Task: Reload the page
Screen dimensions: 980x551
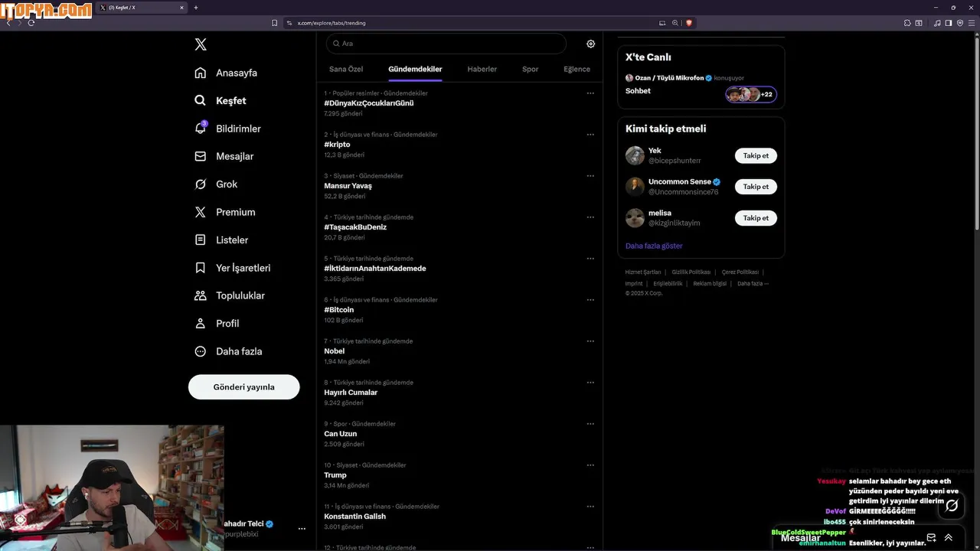Action: [x=31, y=23]
